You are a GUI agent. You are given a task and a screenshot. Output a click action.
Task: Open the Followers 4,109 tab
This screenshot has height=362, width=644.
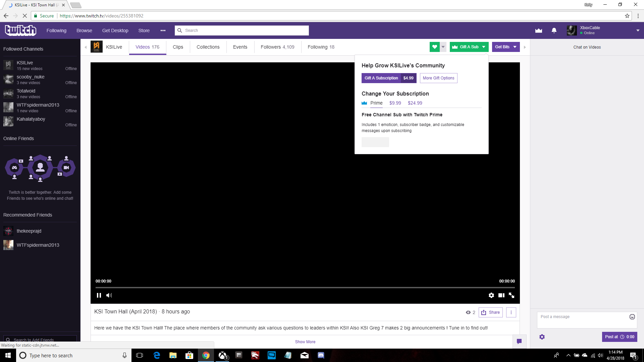click(278, 47)
